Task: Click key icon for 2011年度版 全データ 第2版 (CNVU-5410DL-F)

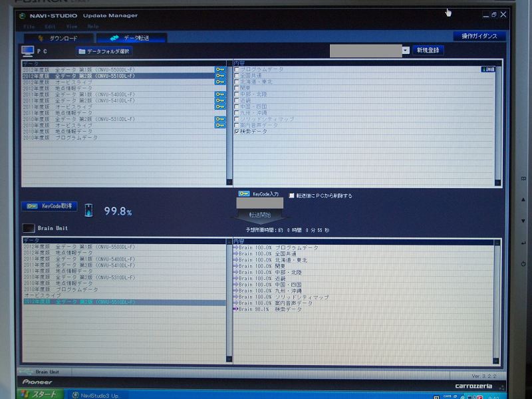Action: (x=220, y=100)
